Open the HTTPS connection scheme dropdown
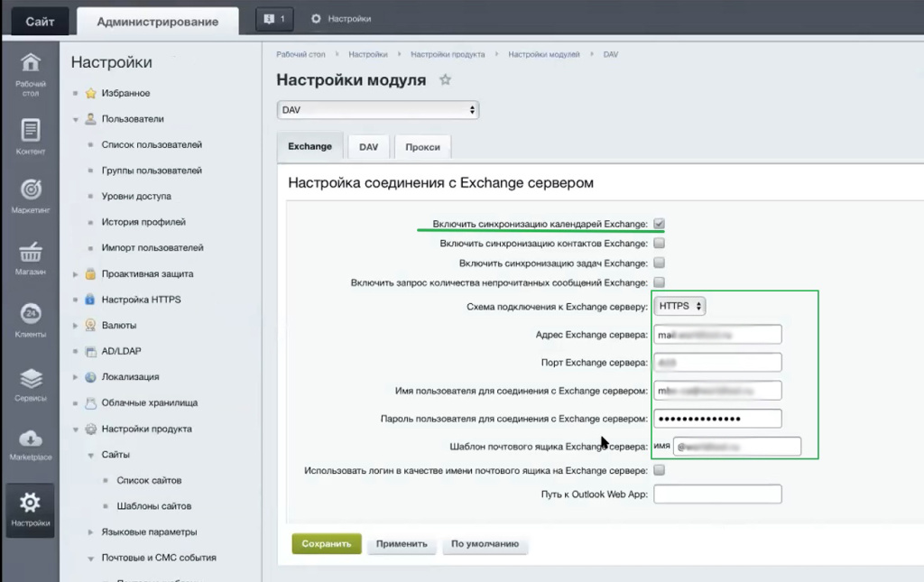924x582 pixels. pos(680,306)
